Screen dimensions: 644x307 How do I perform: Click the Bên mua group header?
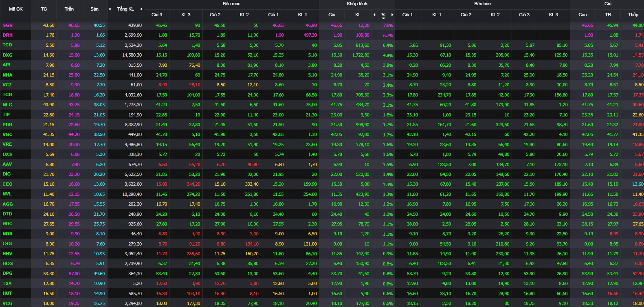[231, 4]
